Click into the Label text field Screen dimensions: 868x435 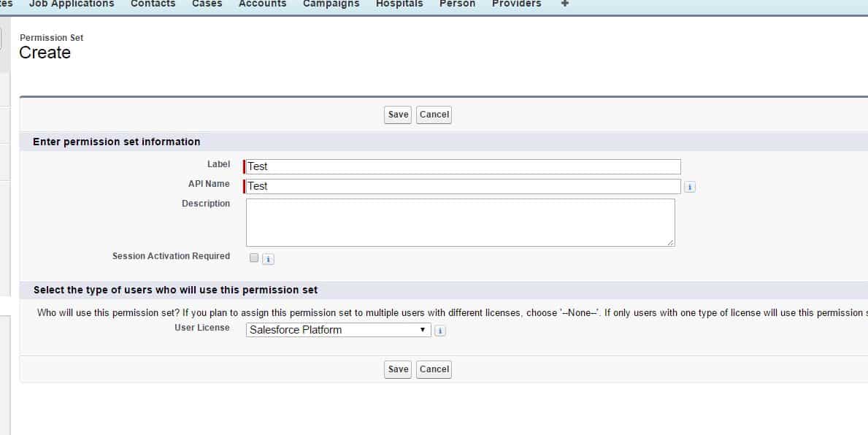pyautogui.click(x=463, y=166)
